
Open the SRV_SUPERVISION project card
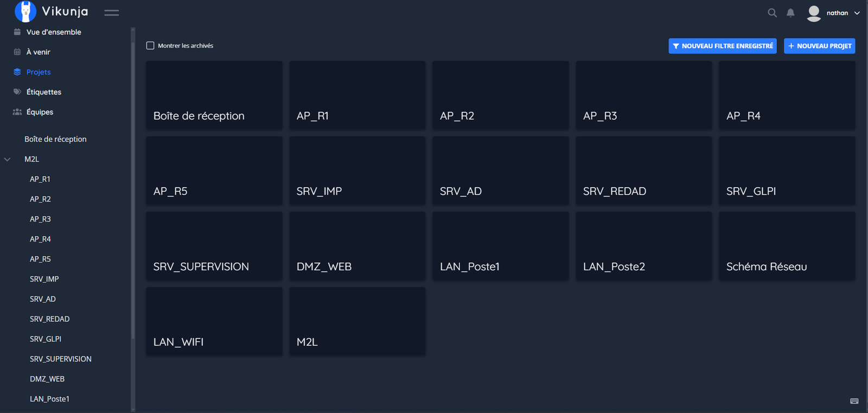(x=214, y=246)
